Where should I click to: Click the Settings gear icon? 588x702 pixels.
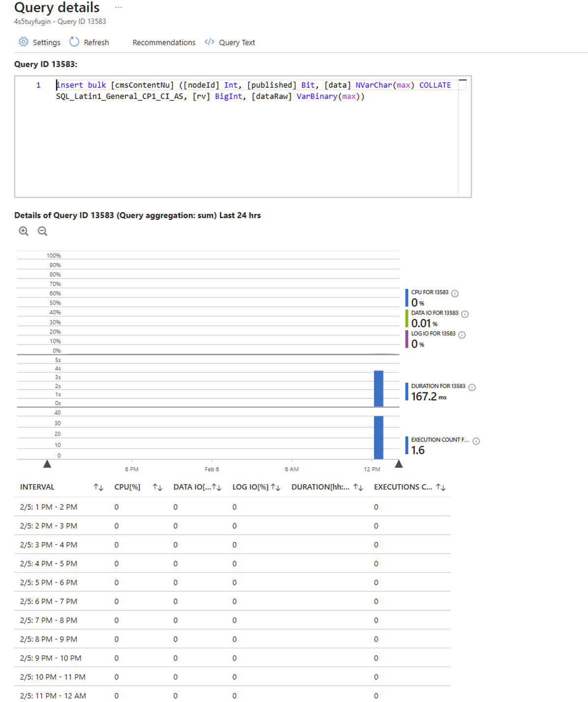23,42
